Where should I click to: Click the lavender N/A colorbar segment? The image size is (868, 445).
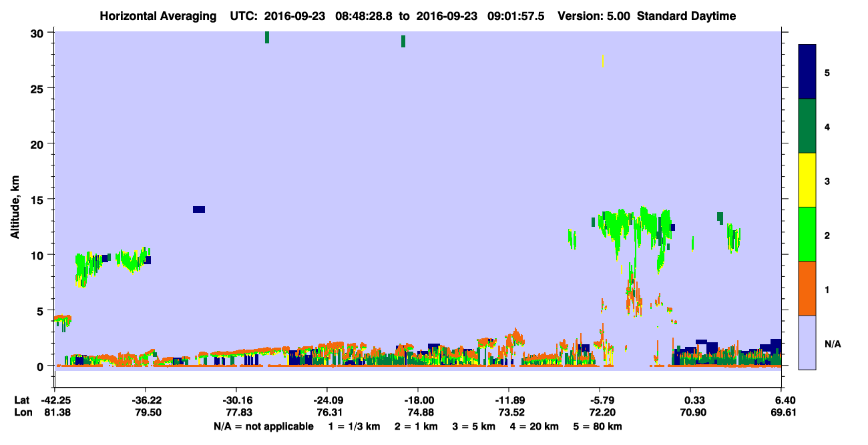coord(807,342)
